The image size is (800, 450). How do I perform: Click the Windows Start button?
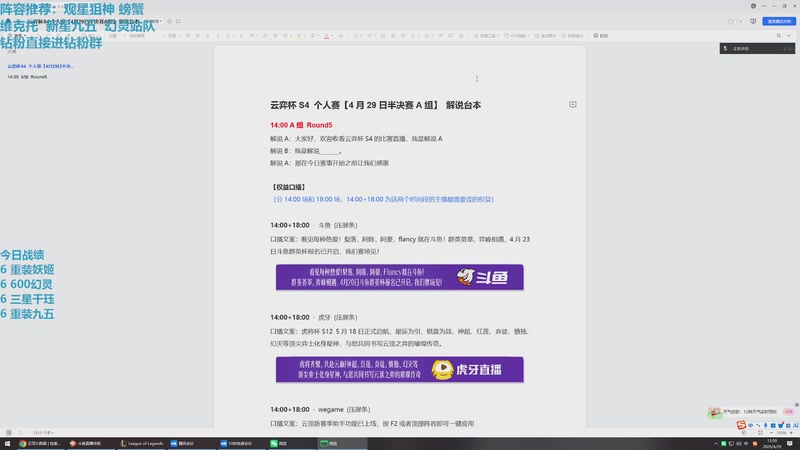(8, 443)
